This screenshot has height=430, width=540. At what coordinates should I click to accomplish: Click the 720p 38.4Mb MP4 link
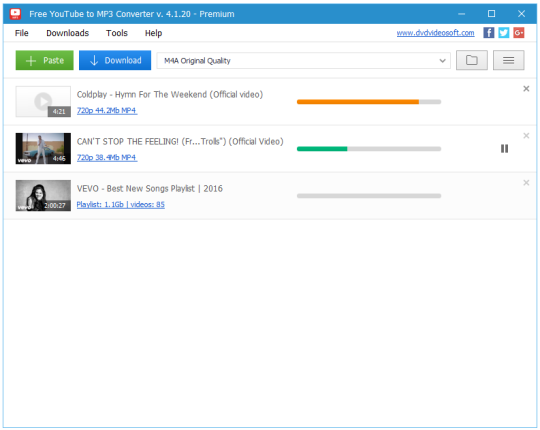(x=107, y=157)
